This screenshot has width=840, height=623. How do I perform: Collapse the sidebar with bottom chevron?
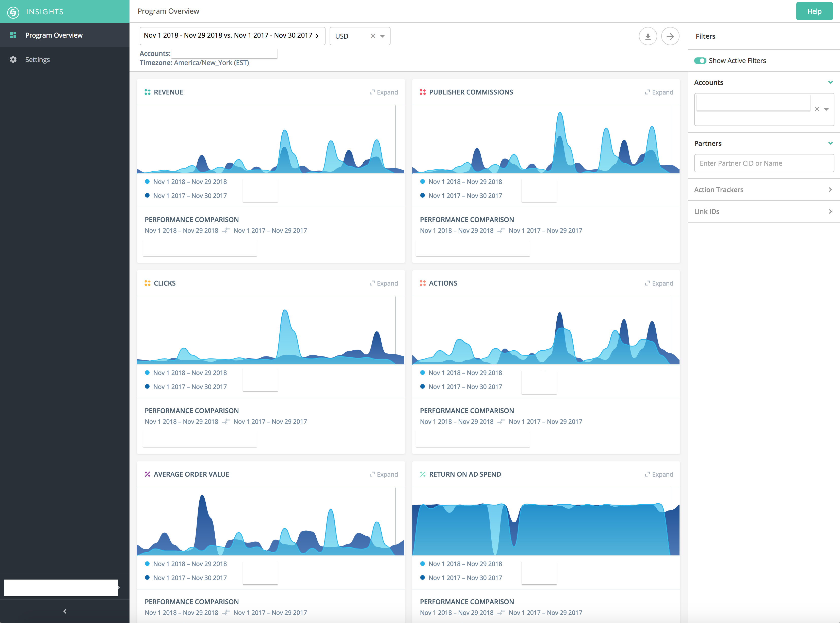[x=65, y=611]
